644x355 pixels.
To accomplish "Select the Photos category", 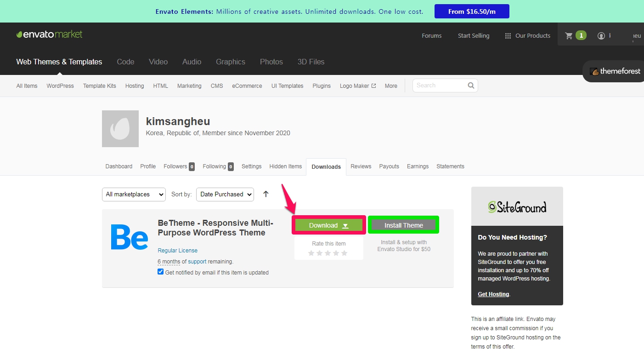I will pos(271,62).
